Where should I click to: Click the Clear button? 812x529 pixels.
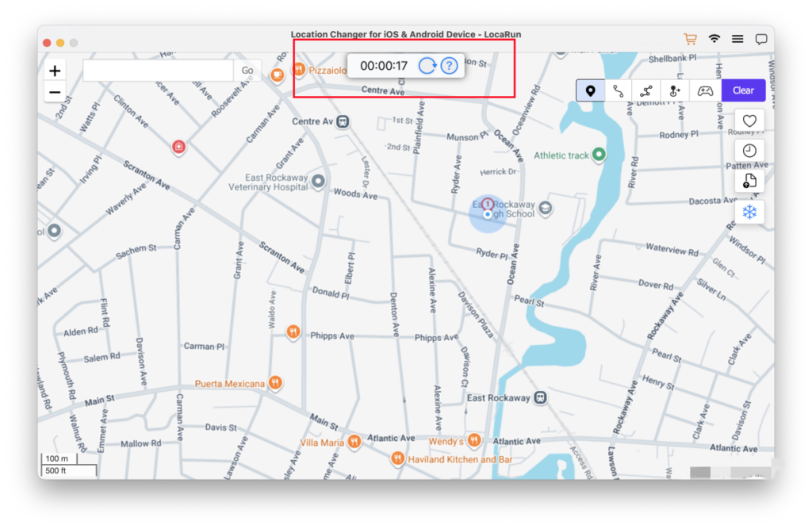tap(743, 90)
